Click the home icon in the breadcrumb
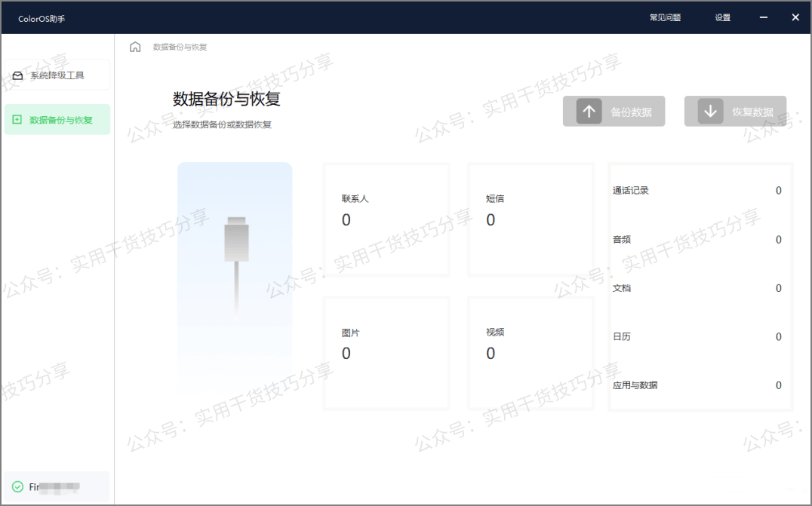 pos(135,46)
